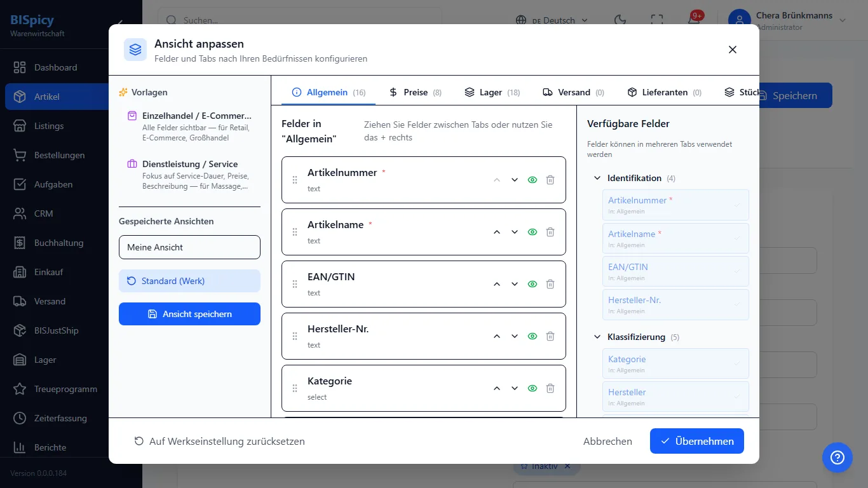The image size is (868, 488).
Task: Select Hersteller in Verfügbare Felder
Action: tap(675, 397)
